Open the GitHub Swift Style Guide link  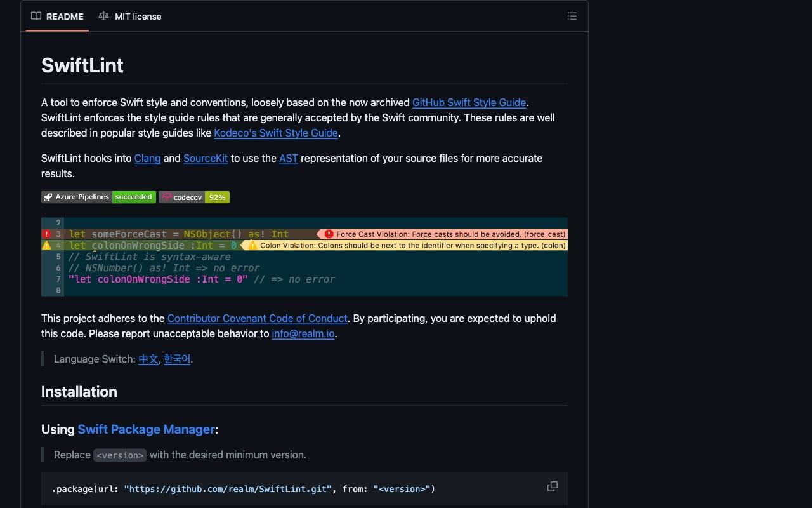tap(469, 102)
